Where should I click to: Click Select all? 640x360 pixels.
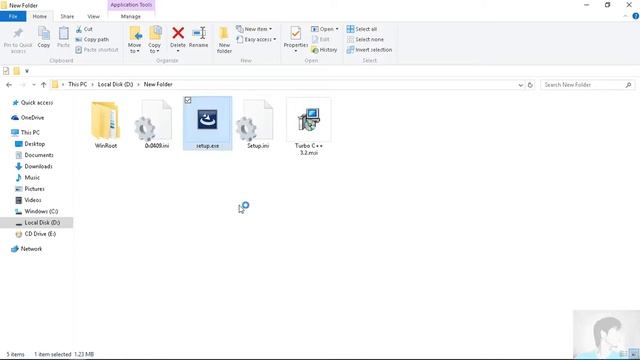pos(362,29)
